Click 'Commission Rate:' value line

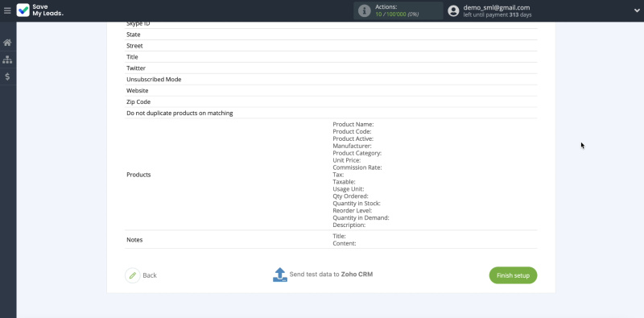point(357,167)
